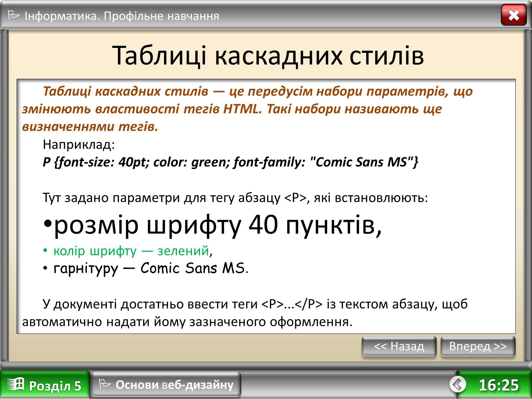Click the windows logo icon in Розділ 5
The width and height of the screenshot is (532, 399).
16,384
